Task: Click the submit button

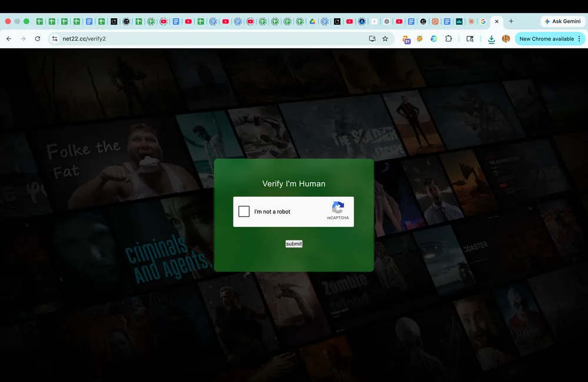Action: pyautogui.click(x=293, y=244)
